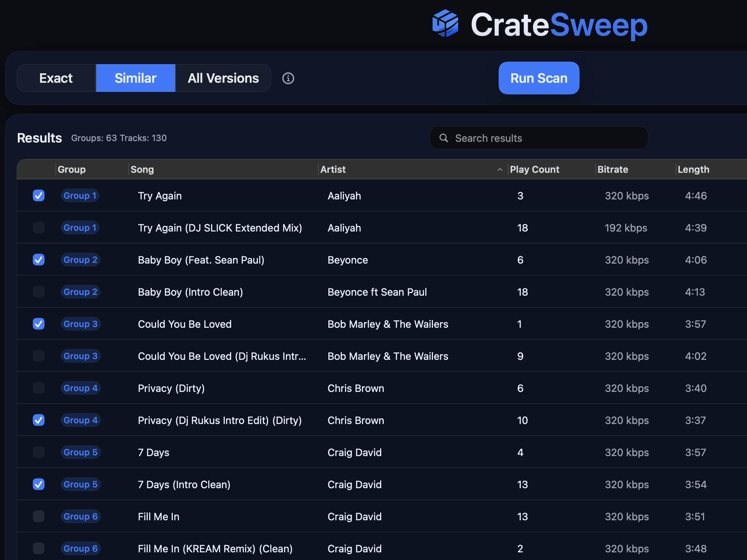Click length 4:13 in Baby Boy (Intro Clean) row
Viewport: 747px width, 560px height.
695,292
